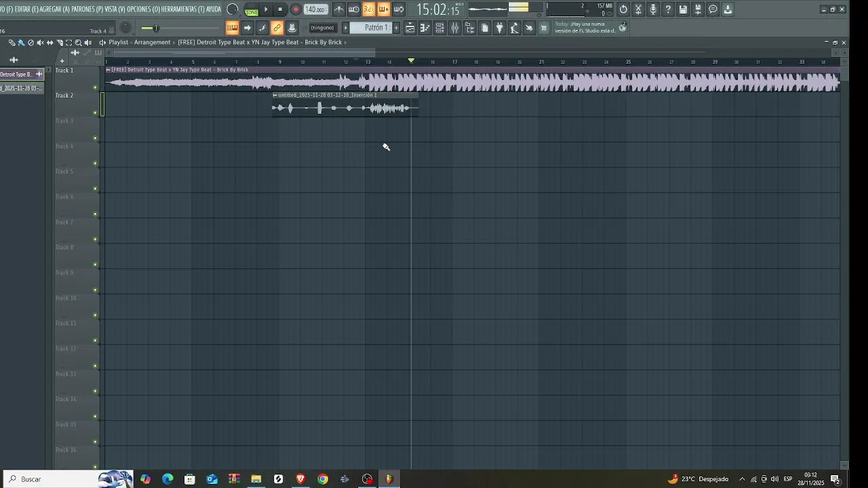Screen dimensions: 868x488
Task: Select the Zoom magnifier tool in playlist
Action: [x=78, y=43]
